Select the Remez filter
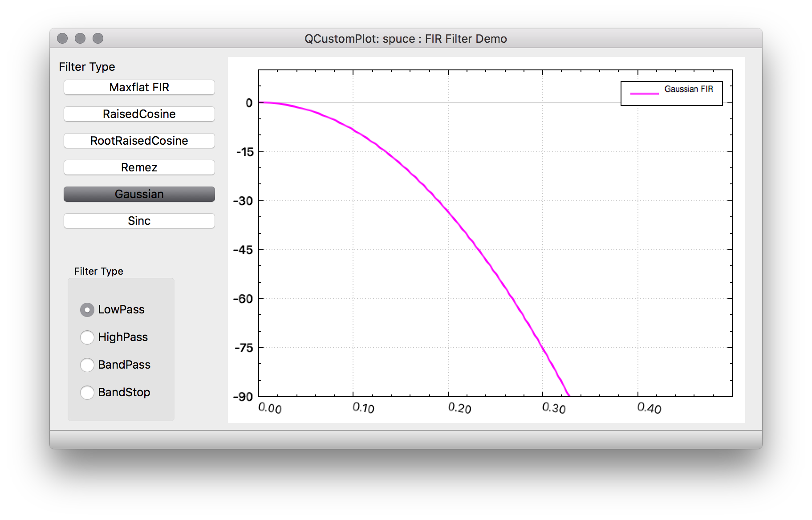 [x=139, y=167]
